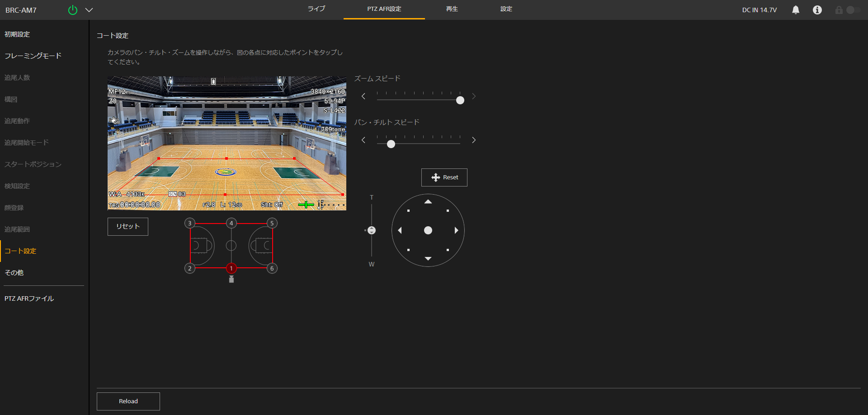The height and width of the screenshot is (415, 868).
Task: Select court point 4 on diagram
Action: [231, 223]
